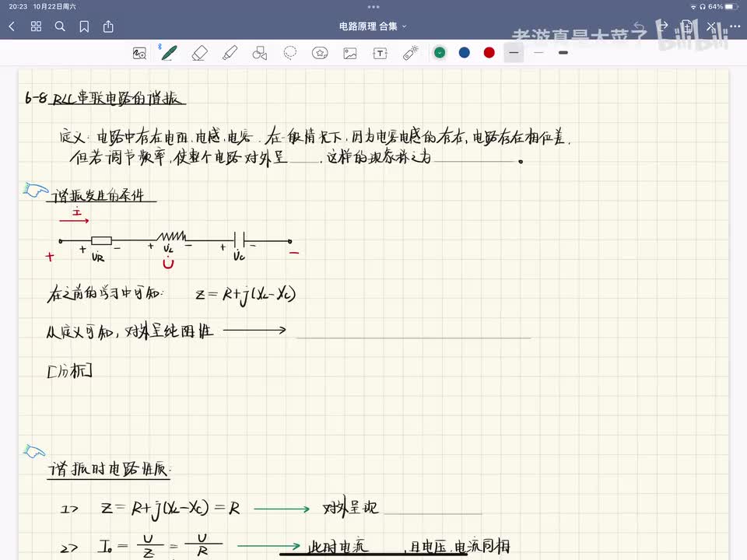Choose the red pen color
Image resolution: width=747 pixels, height=560 pixels.
[489, 53]
